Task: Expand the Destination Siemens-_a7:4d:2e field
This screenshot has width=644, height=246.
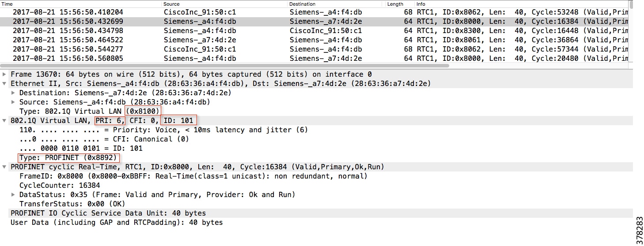Action: [14, 93]
